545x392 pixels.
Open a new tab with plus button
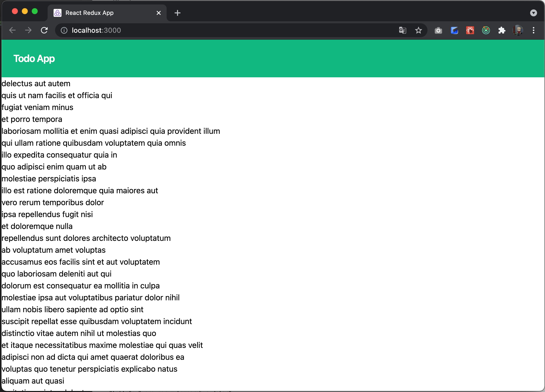click(177, 13)
